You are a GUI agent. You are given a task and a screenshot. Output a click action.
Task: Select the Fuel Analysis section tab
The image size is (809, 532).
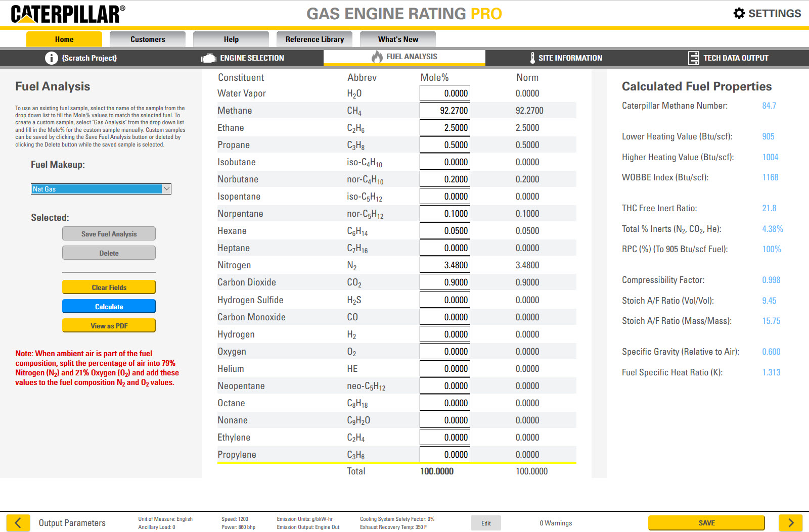(x=404, y=57)
